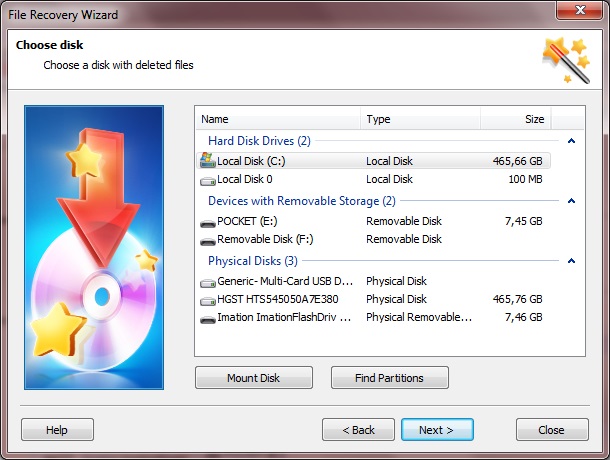Collapse the Devices with Removable Storage group
Viewport: 610px width, 460px height.
571,201
